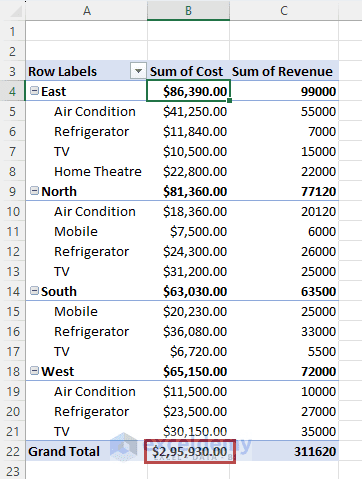Select the revenue value 35000
The height and width of the screenshot is (479, 362).
click(x=284, y=431)
